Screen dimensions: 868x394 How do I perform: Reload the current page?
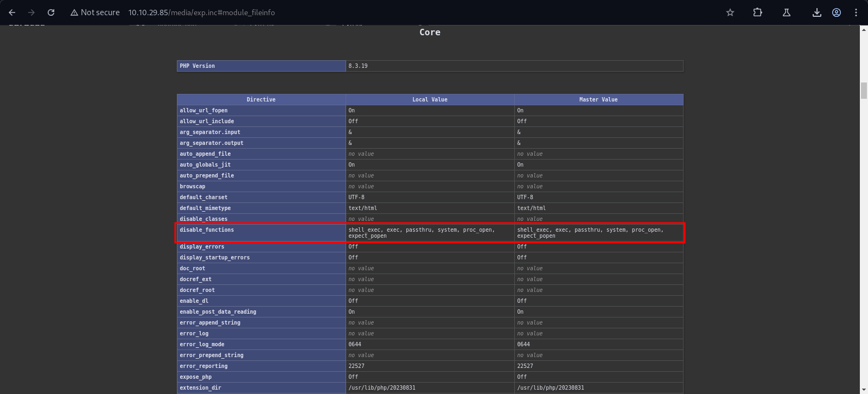[51, 12]
